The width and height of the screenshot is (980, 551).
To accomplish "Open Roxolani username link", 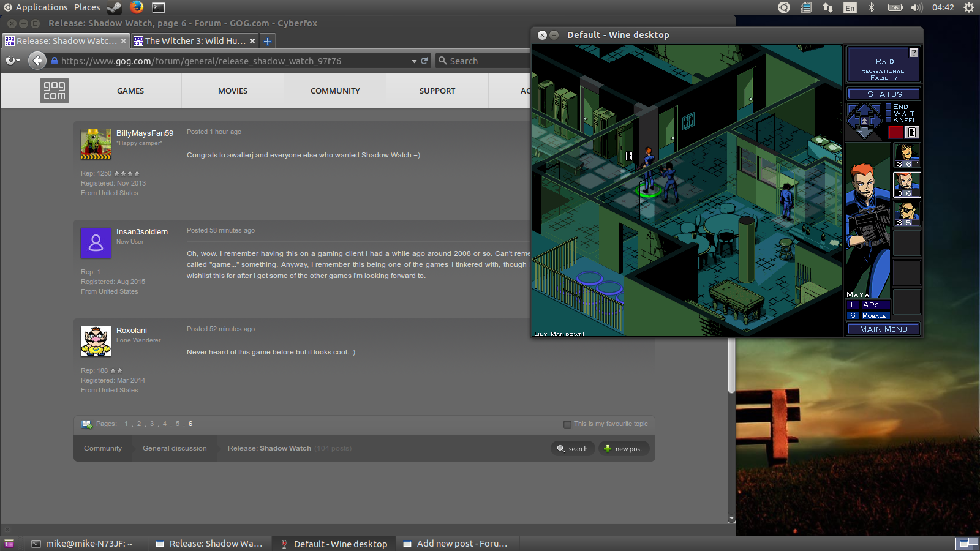I will pos(132,330).
